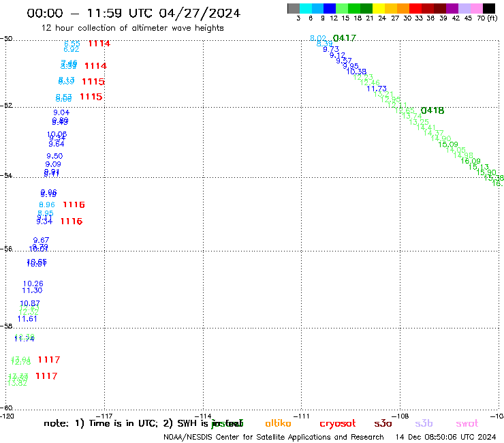Click the red '1114' label beside 6.55
Screen dimensions: 504x443
pyautogui.click(x=99, y=43)
